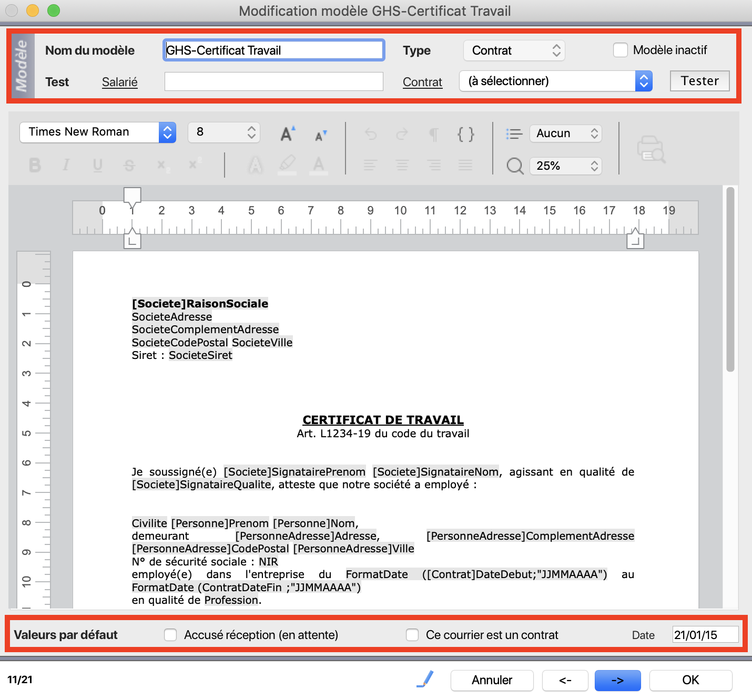The width and height of the screenshot is (752, 700).
Task: Center align text
Action: [402, 166]
